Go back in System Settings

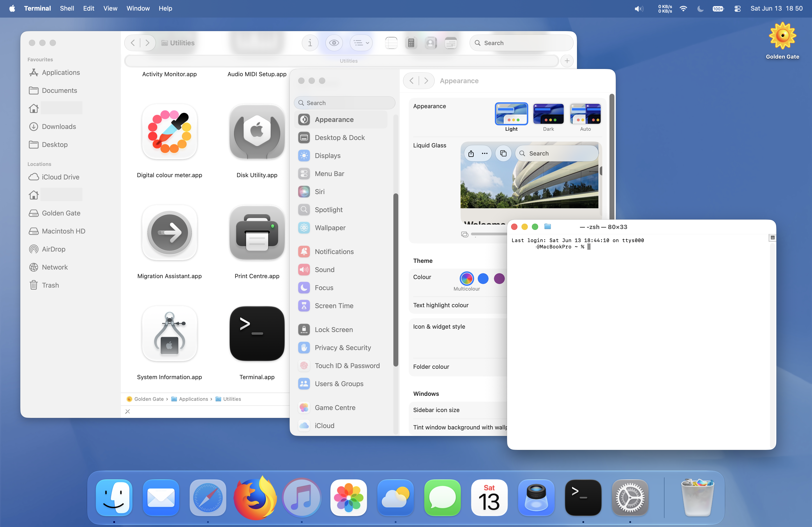pos(411,81)
